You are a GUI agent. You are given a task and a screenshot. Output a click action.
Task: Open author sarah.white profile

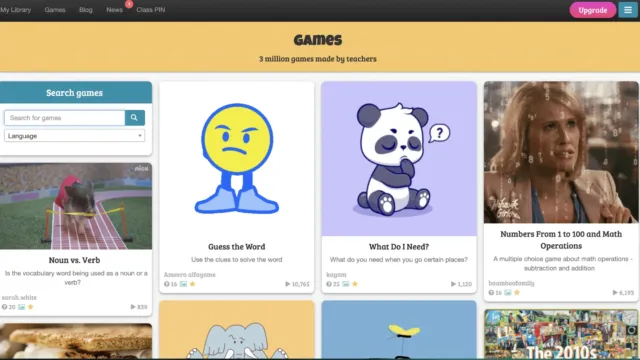[19, 298]
